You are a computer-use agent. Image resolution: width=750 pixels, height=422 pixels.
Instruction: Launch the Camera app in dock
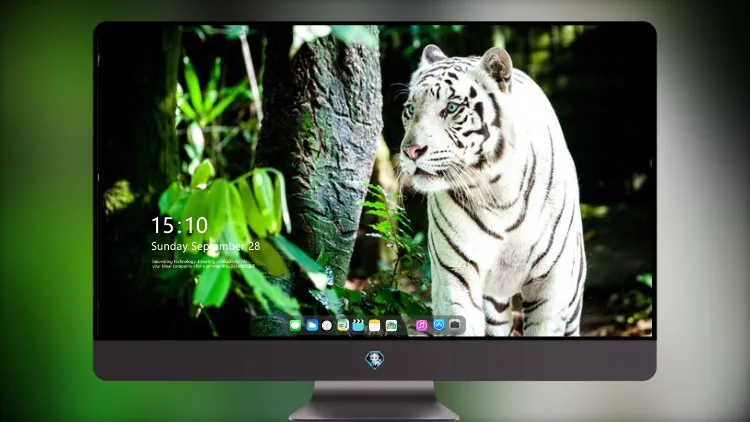[455, 325]
